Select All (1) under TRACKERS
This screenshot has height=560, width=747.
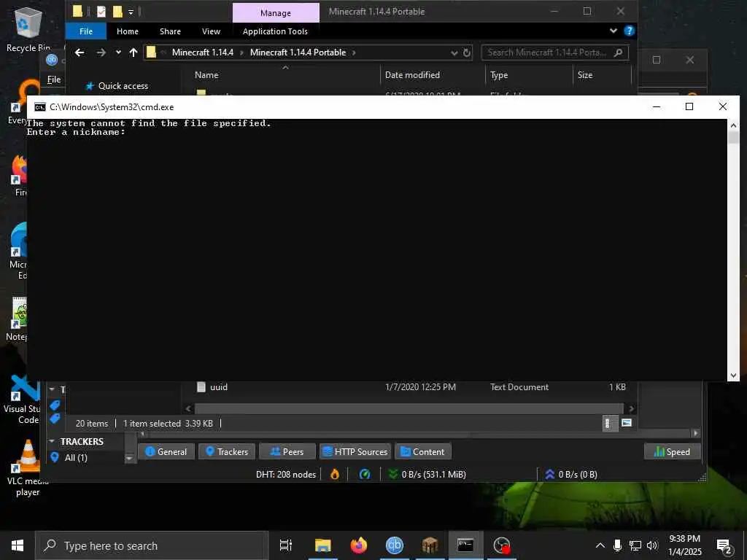(x=76, y=458)
